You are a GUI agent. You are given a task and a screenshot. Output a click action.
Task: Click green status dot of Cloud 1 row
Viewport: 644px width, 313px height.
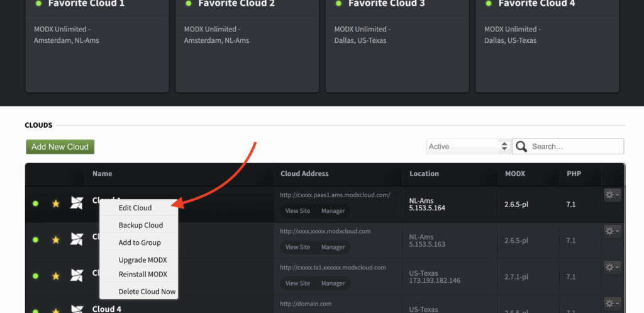35,203
